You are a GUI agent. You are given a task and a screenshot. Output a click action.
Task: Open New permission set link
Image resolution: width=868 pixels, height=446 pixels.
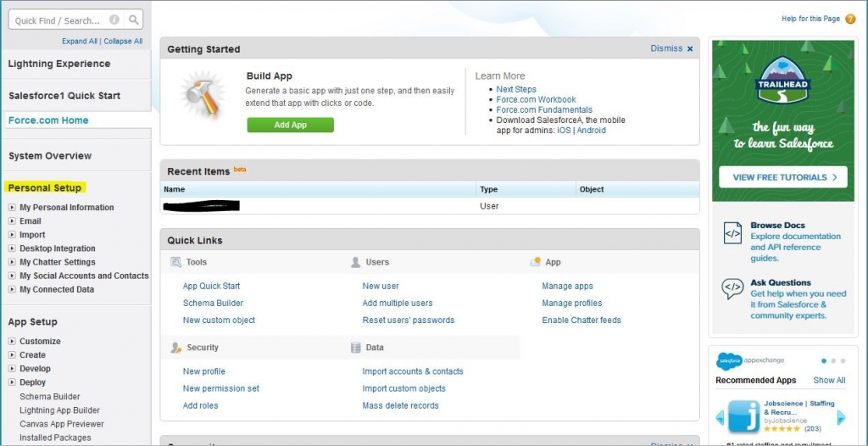coord(221,388)
